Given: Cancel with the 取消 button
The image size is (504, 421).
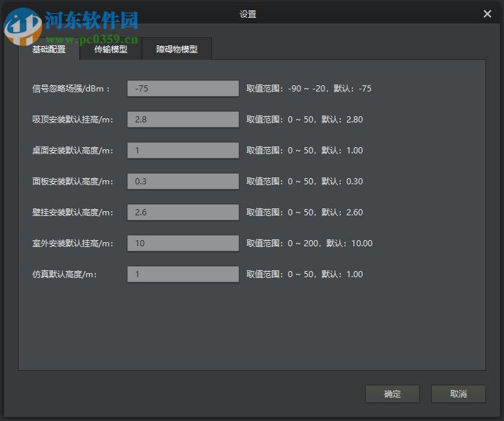Looking at the screenshot, I should [x=458, y=393].
